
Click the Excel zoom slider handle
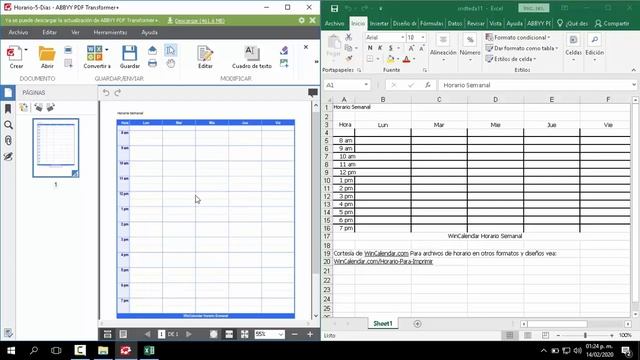coord(585,335)
